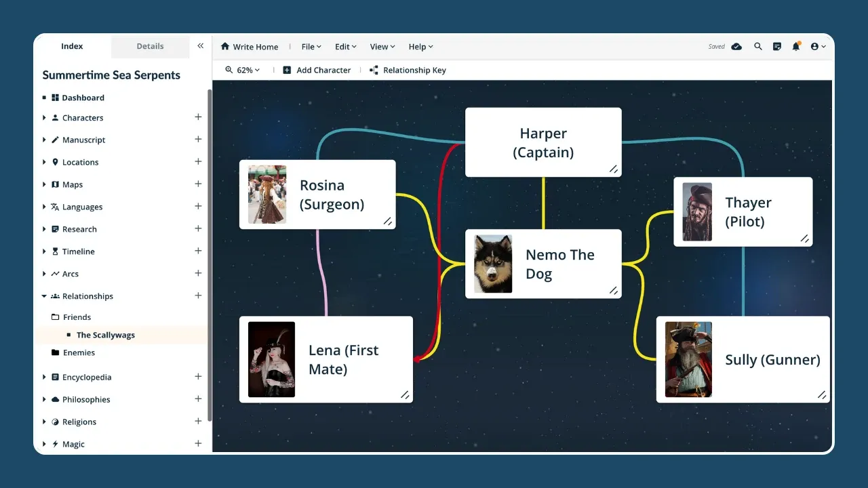Viewport: 868px width, 488px height.
Task: Collapse the Relationships section
Action: click(x=45, y=296)
